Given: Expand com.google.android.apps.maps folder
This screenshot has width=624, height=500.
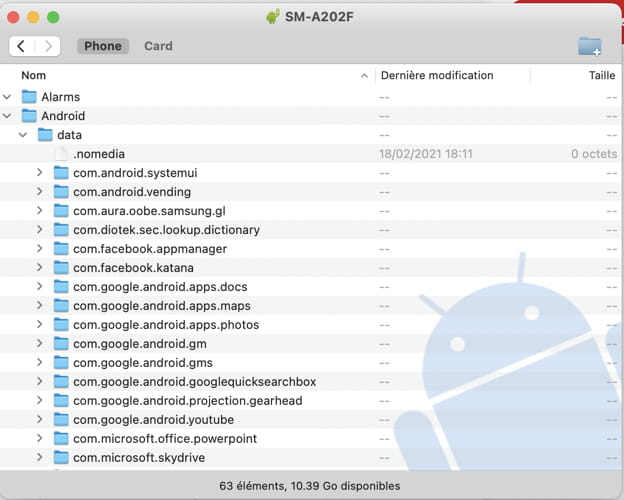Looking at the screenshot, I should pos(39,305).
